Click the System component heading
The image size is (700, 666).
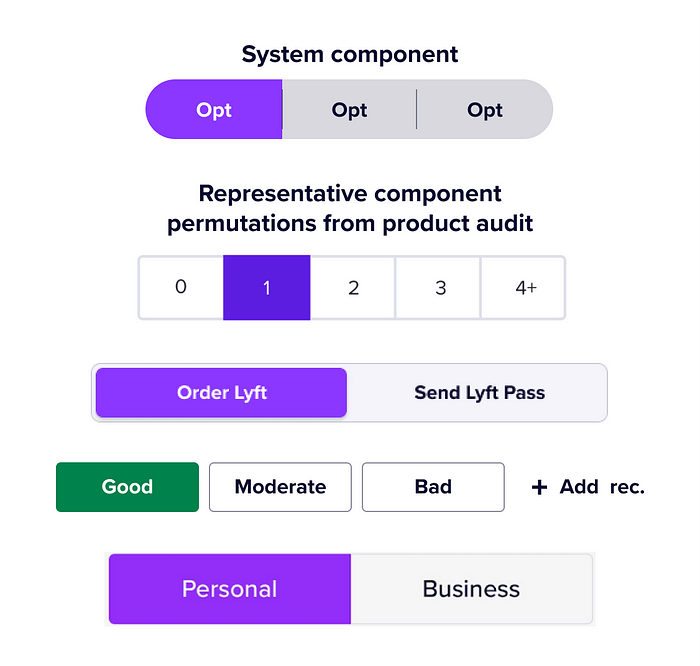(x=350, y=55)
